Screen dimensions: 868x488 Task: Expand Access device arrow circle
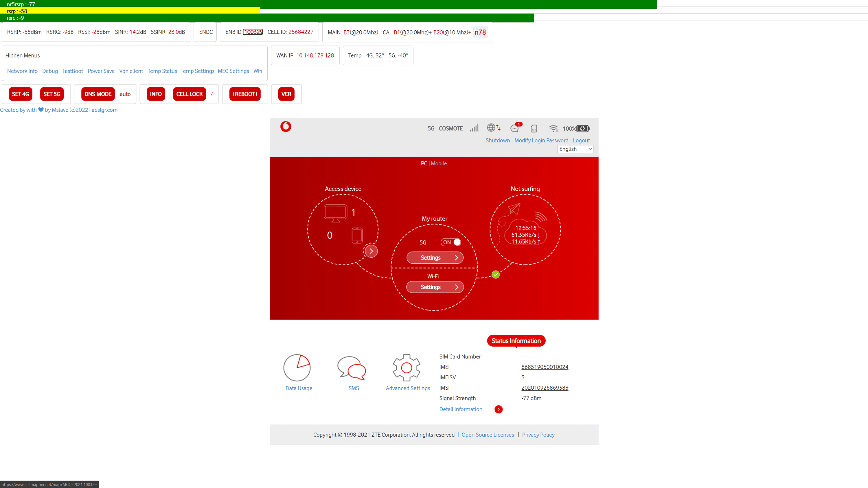click(371, 251)
